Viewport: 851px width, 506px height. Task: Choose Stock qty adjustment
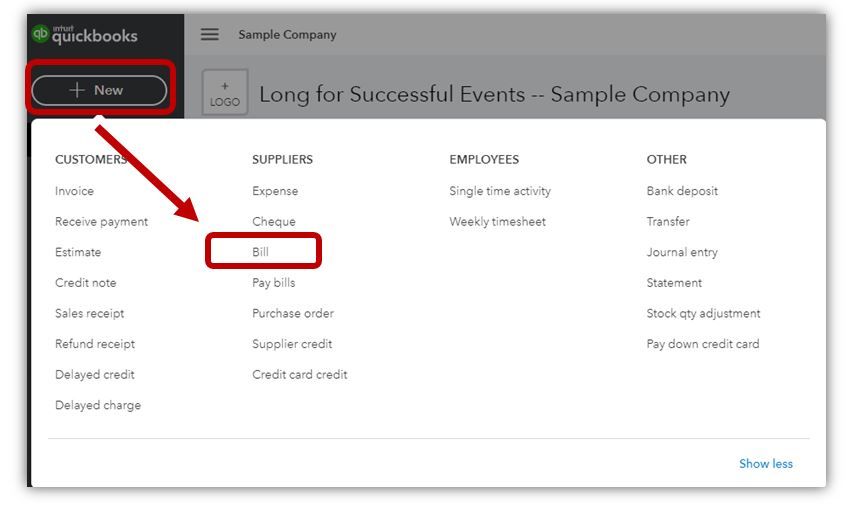pyautogui.click(x=703, y=313)
